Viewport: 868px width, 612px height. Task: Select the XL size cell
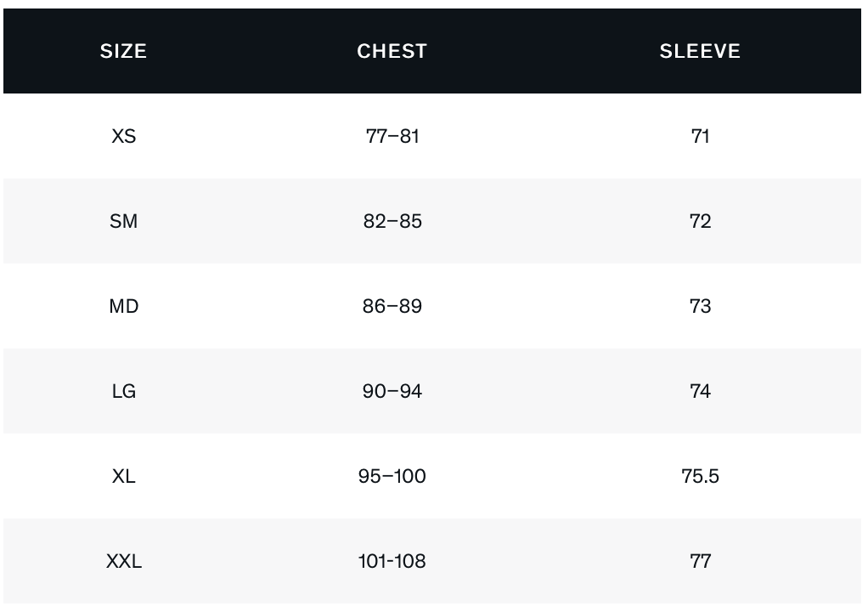coord(123,476)
